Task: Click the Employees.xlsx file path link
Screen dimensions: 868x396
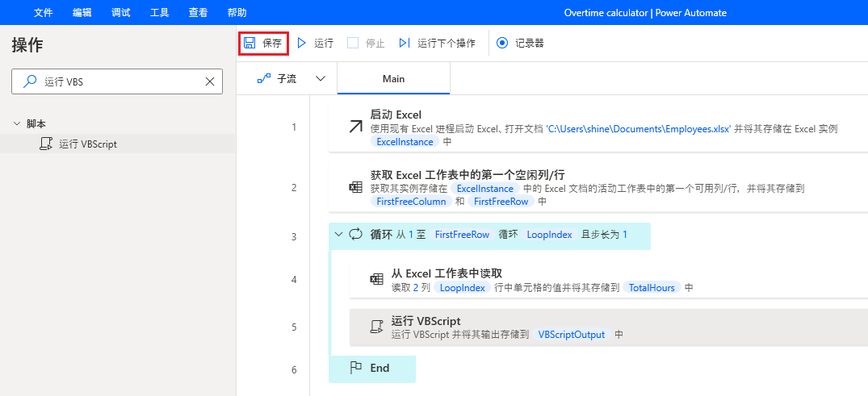Action: tap(638, 129)
